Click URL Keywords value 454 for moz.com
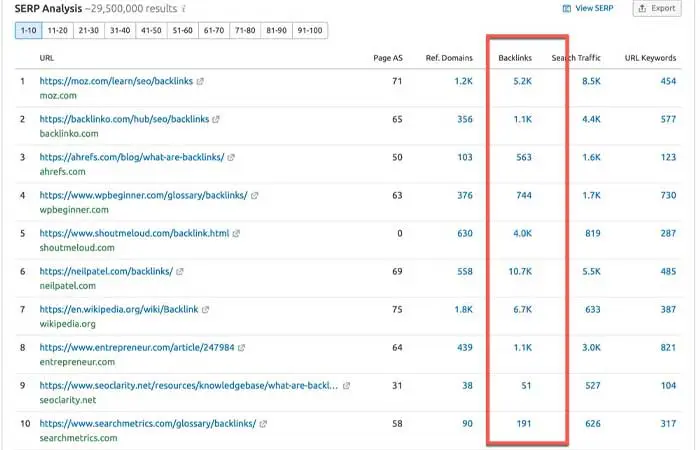The width and height of the screenshot is (700, 450). pyautogui.click(x=668, y=81)
